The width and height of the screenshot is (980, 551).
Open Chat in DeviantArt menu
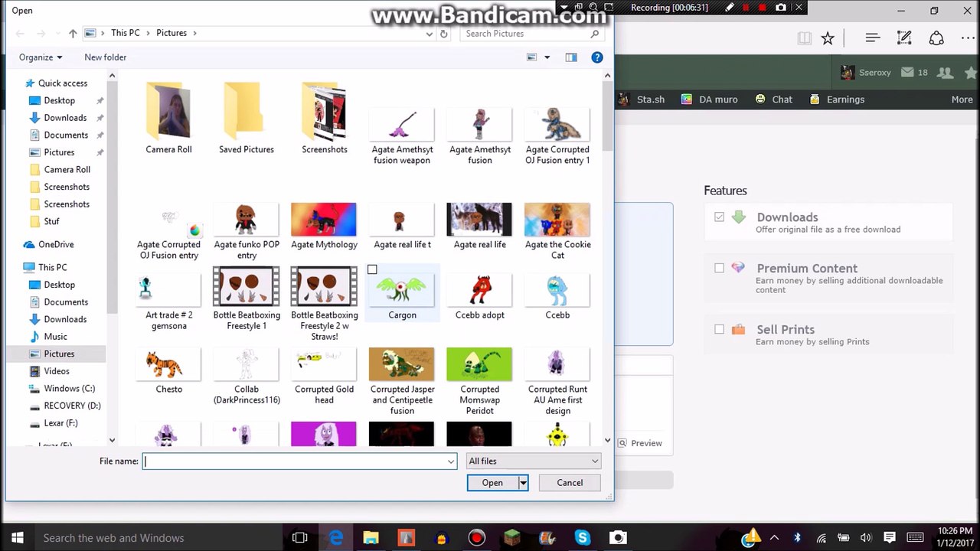pyautogui.click(x=773, y=99)
